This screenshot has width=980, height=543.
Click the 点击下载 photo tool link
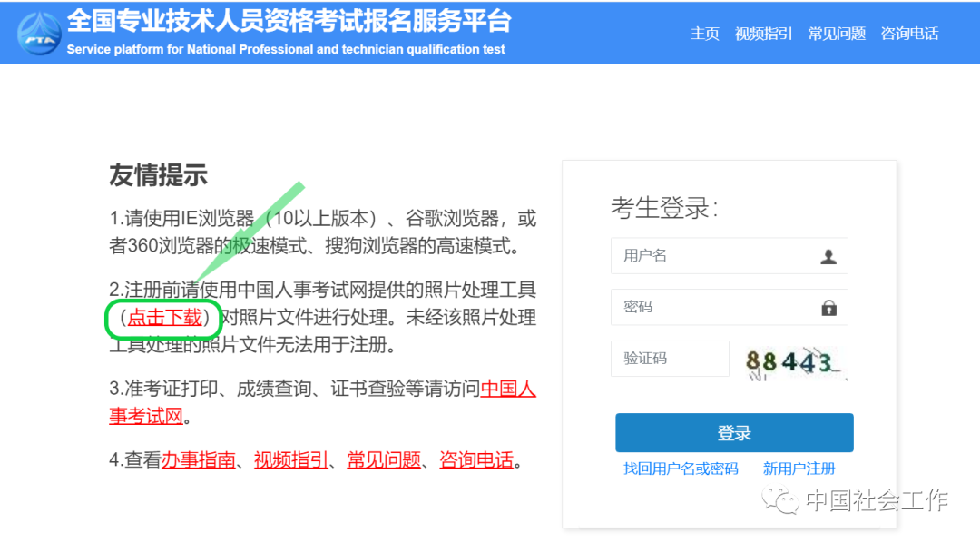pyautogui.click(x=165, y=317)
